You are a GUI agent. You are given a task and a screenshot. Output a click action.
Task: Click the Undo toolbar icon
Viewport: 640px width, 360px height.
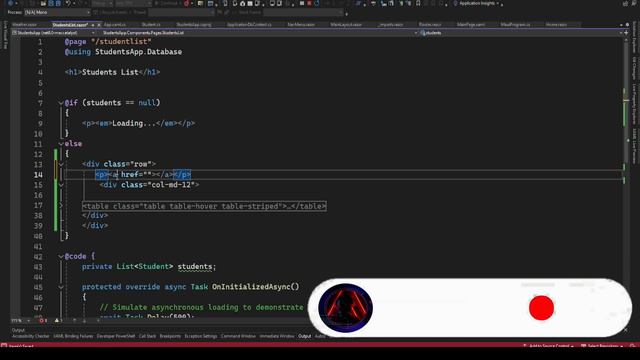click(68, 3)
